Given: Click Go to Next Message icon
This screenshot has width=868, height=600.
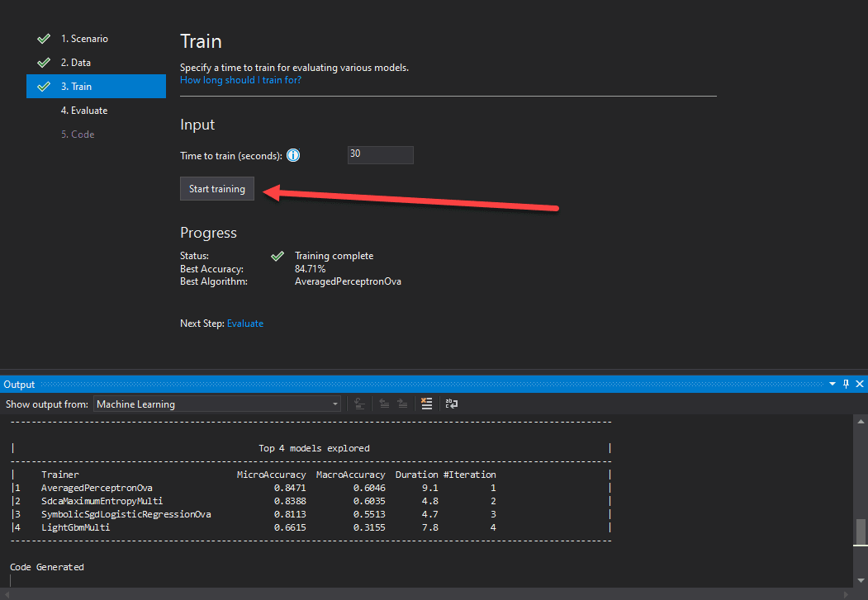Looking at the screenshot, I should click(401, 404).
